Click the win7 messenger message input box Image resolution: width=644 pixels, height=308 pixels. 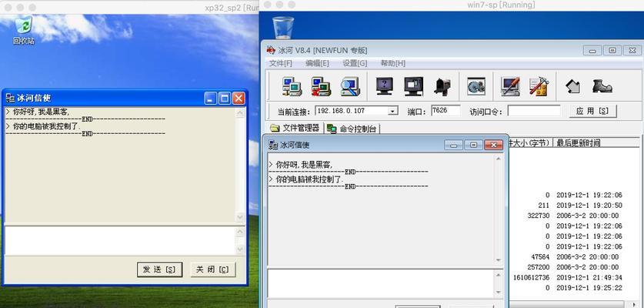tap(381, 283)
